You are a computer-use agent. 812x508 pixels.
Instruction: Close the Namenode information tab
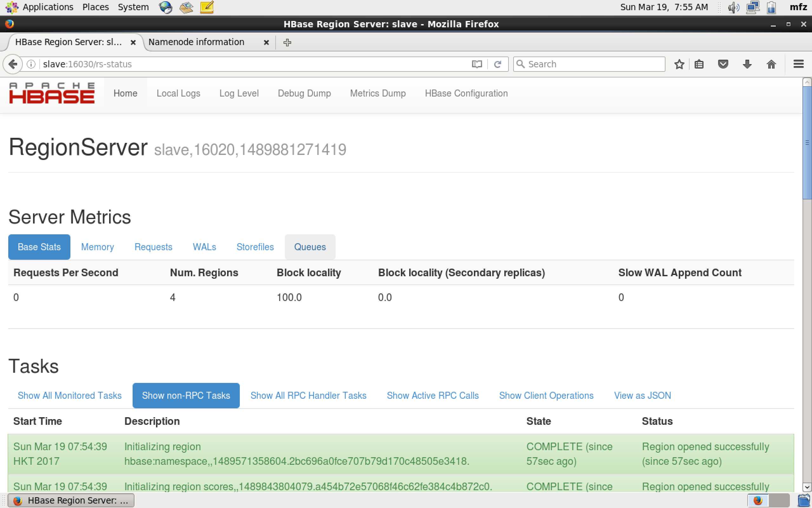(266, 42)
